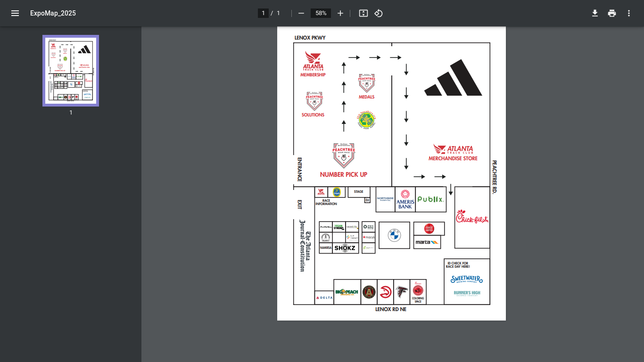The image size is (644, 362).
Task: Click the Publix booth text
Action: [431, 199]
